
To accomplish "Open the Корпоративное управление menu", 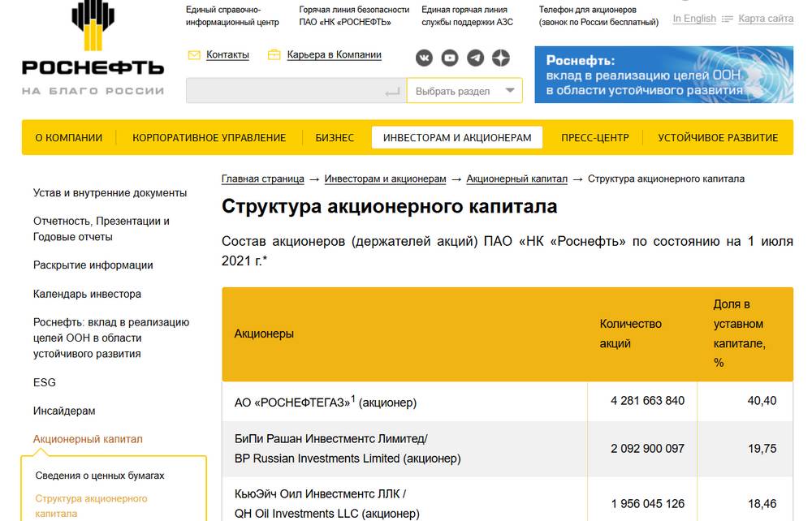I will click(x=209, y=138).
